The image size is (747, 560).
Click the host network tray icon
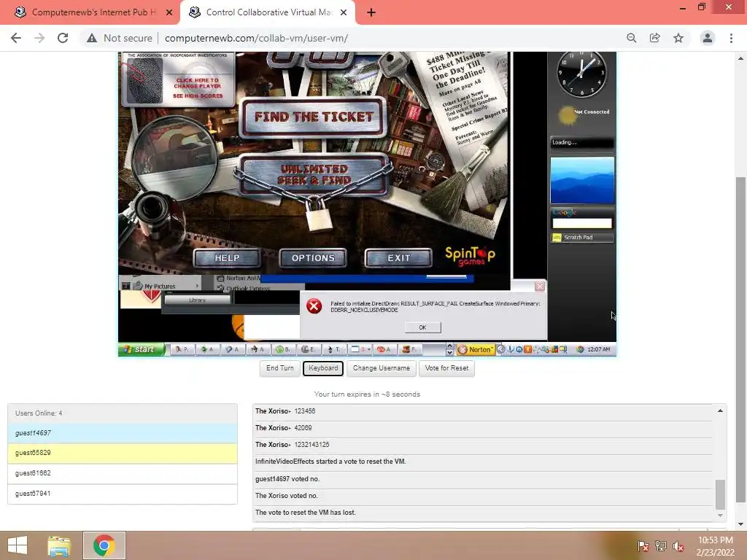click(x=661, y=546)
